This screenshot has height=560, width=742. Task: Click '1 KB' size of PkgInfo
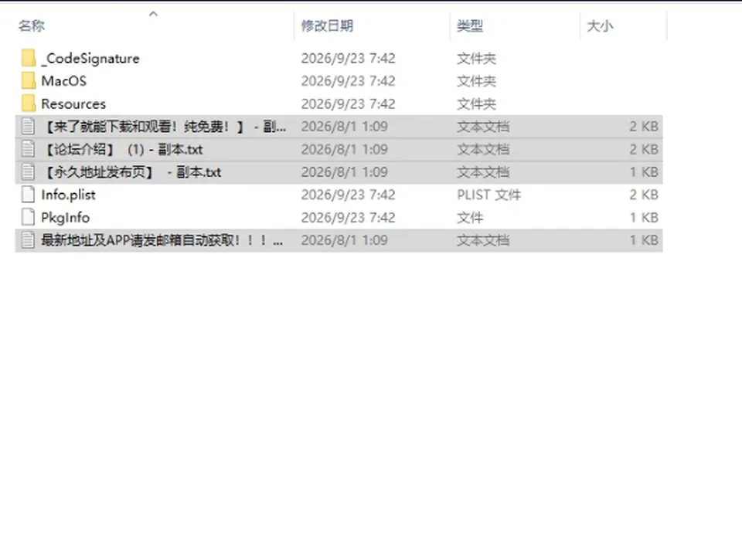coord(644,217)
